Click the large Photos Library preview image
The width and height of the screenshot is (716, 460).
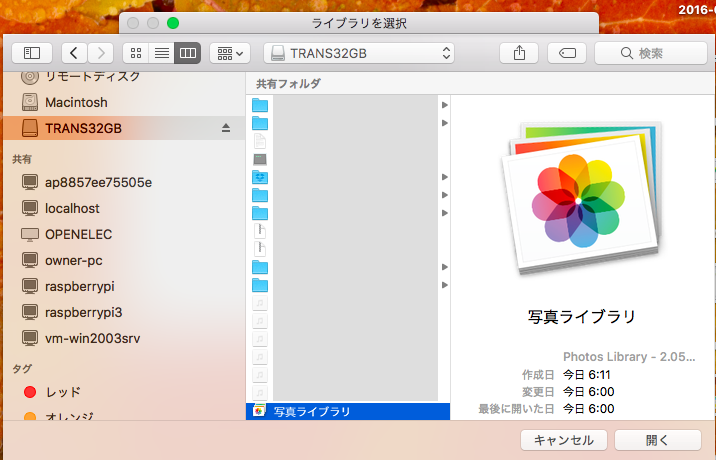tap(582, 198)
